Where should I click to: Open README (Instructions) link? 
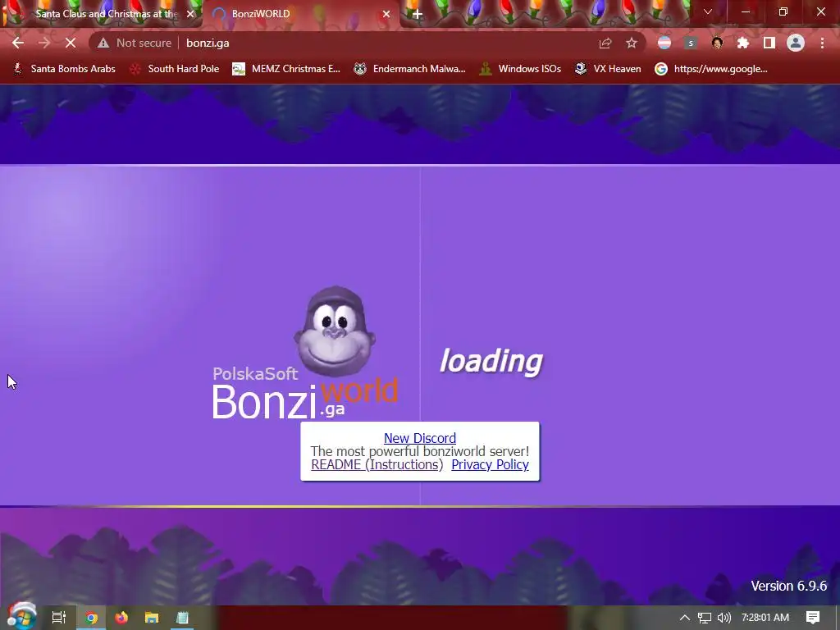coord(377,464)
